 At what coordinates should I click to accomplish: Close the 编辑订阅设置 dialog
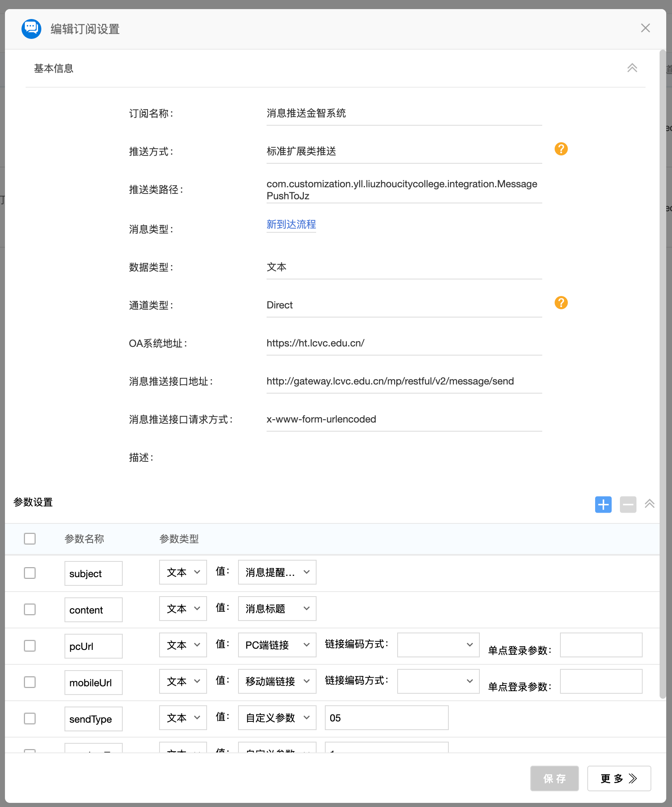(x=645, y=28)
